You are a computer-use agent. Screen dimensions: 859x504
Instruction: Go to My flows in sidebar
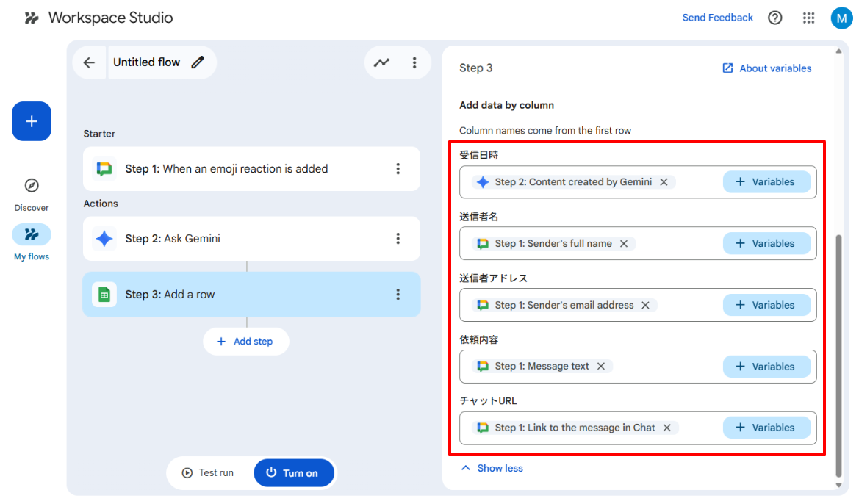click(32, 235)
